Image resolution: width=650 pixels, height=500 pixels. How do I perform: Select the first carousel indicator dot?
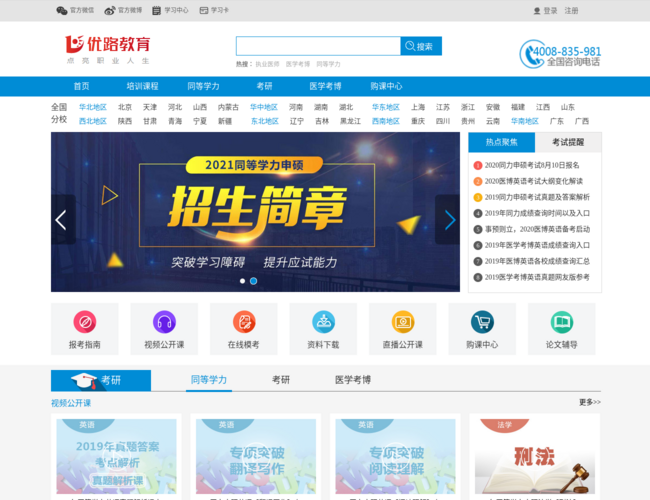tap(241, 281)
